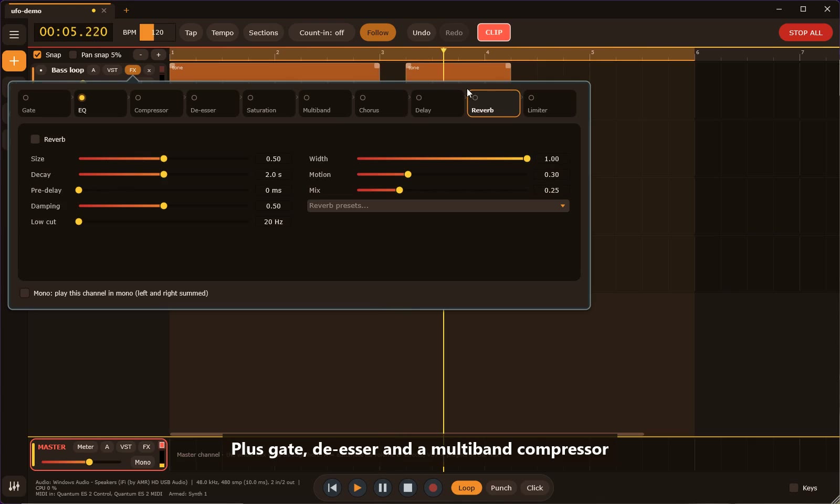
Task: Stop playback with the square stop button
Action: click(x=408, y=488)
